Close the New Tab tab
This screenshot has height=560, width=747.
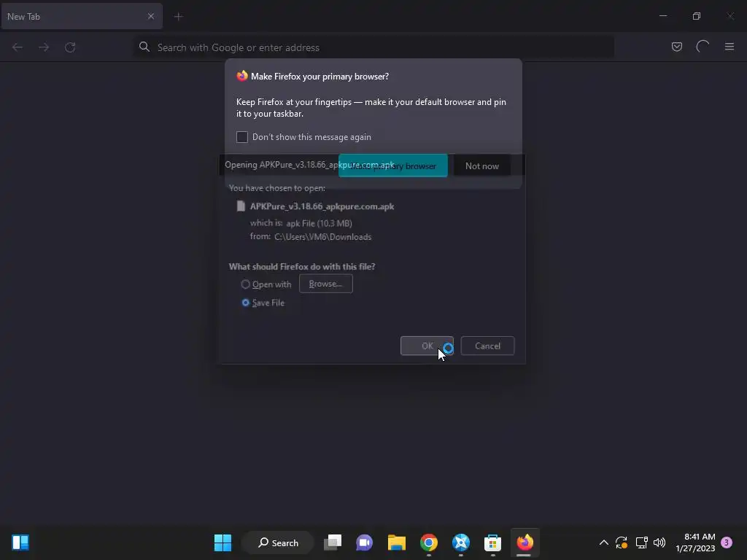pos(150,16)
